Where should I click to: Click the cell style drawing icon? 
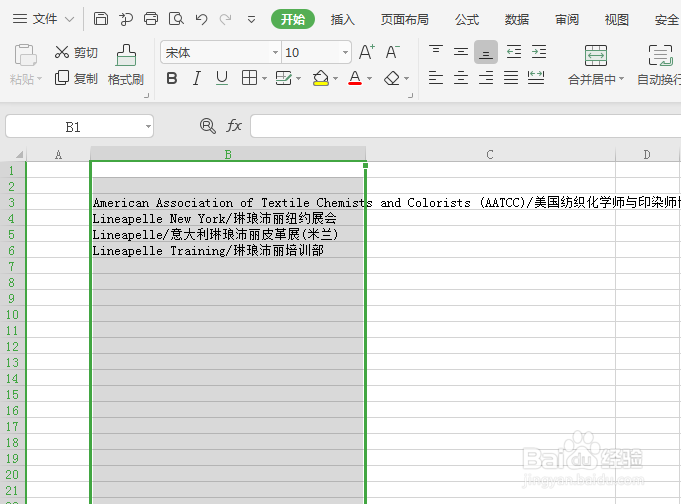[284, 78]
